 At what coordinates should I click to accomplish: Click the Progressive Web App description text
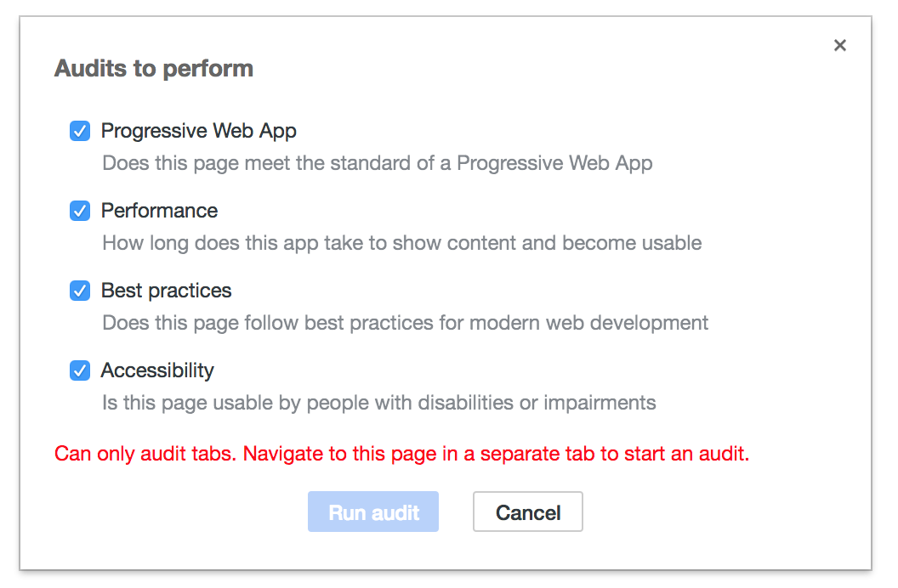click(x=377, y=162)
